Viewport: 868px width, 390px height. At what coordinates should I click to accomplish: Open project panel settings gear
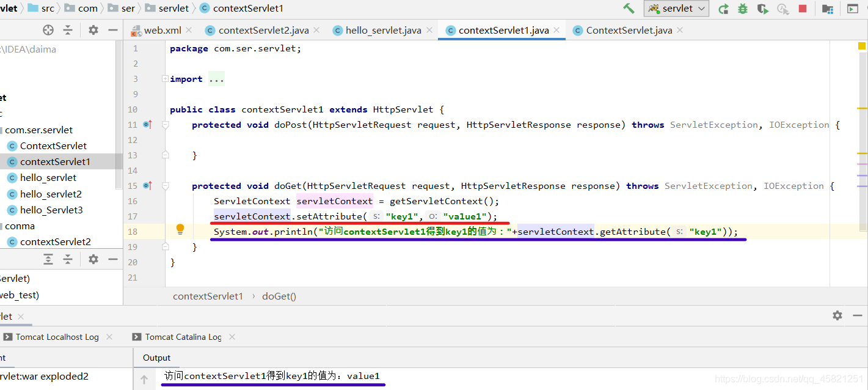click(x=93, y=30)
